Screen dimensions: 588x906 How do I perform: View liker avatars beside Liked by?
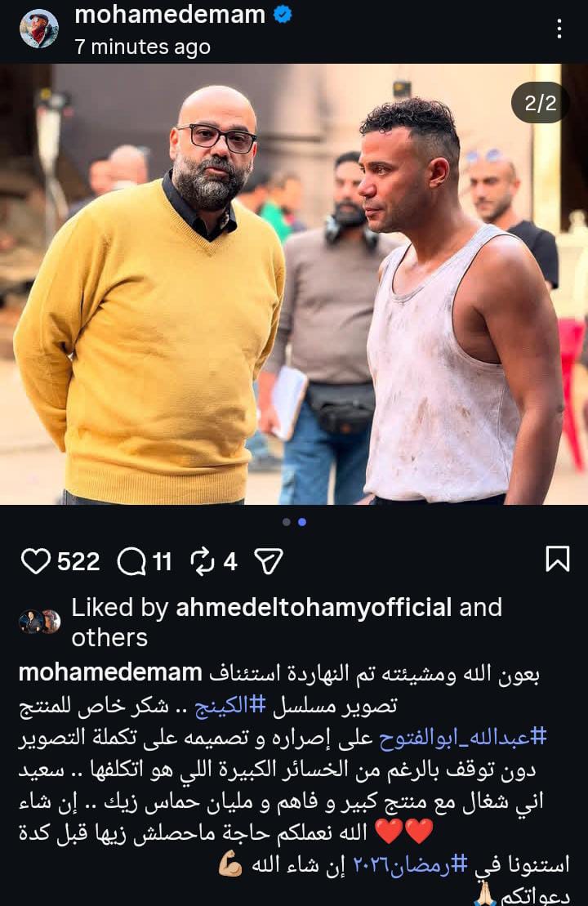(x=40, y=622)
